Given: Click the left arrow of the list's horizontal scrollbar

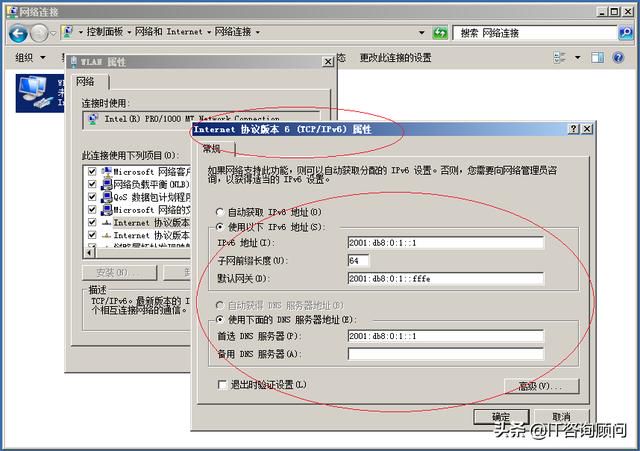Looking at the screenshot, I should 89,253.
